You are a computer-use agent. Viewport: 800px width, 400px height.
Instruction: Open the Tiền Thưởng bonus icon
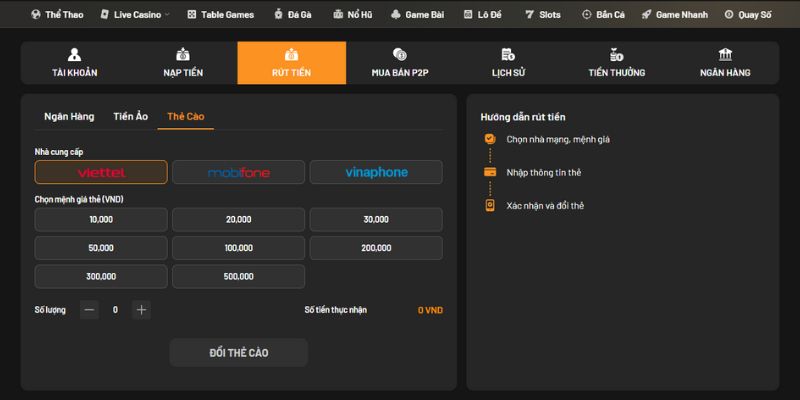pyautogui.click(x=617, y=55)
